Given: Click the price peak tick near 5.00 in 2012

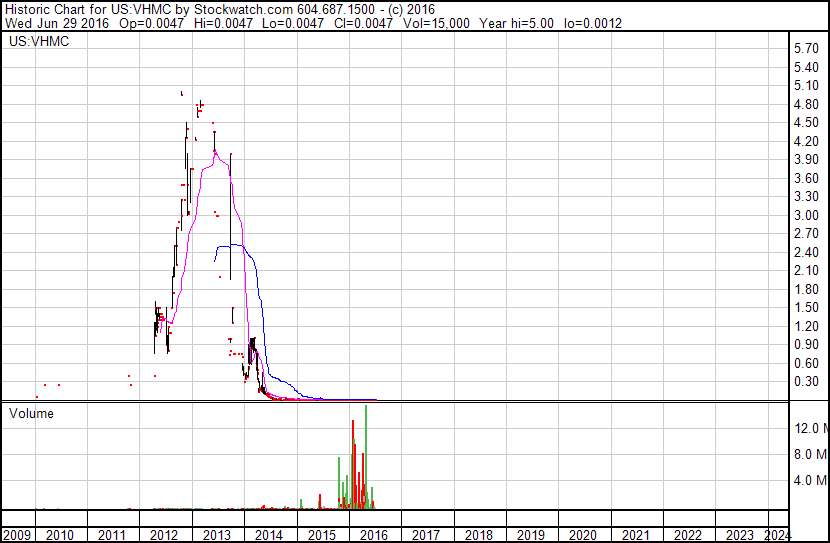Looking at the screenshot, I should tap(182, 94).
